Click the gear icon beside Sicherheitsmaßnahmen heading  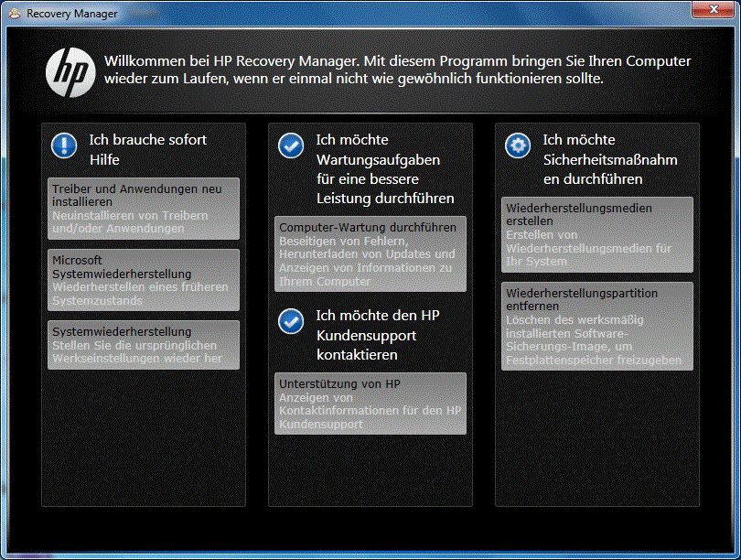518,145
